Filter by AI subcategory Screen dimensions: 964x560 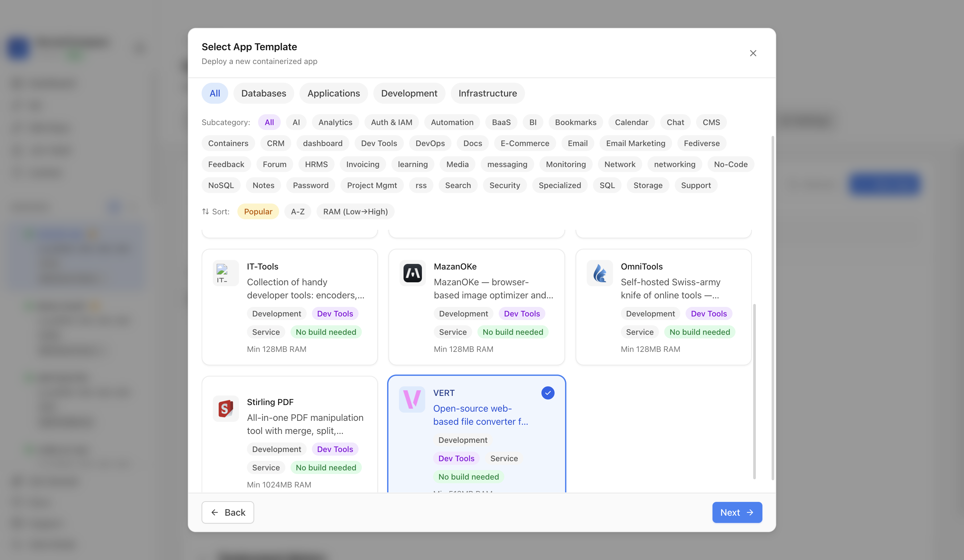click(x=296, y=122)
